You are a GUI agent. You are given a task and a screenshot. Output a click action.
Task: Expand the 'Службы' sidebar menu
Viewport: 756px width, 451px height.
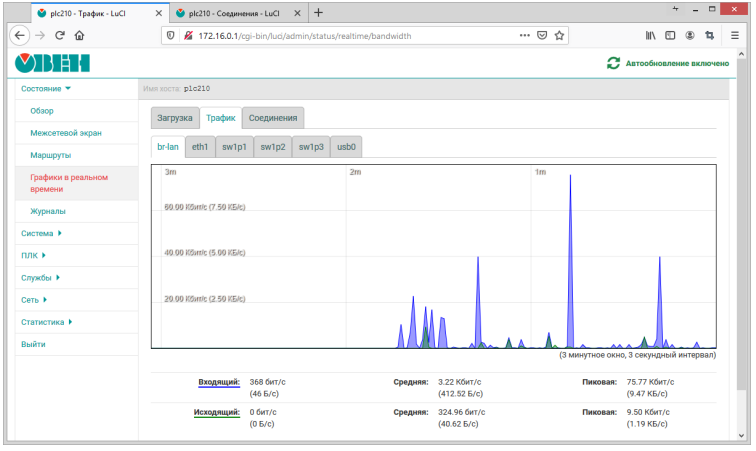pos(40,278)
